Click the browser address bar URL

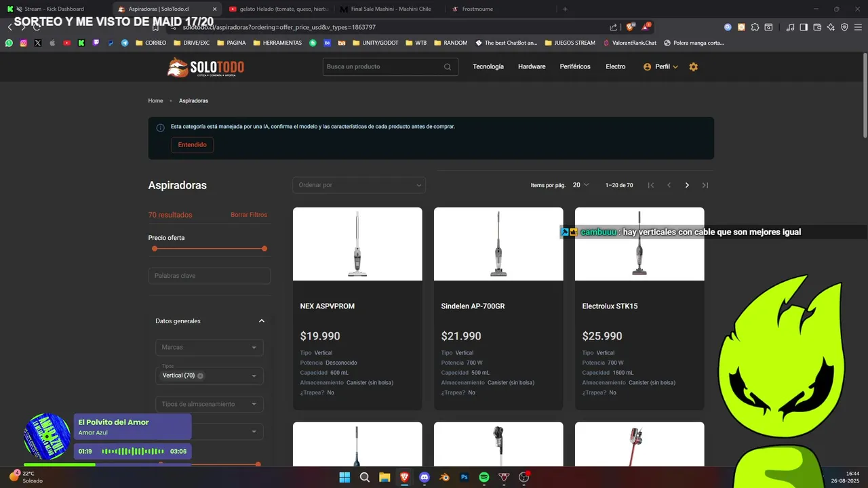(x=279, y=27)
